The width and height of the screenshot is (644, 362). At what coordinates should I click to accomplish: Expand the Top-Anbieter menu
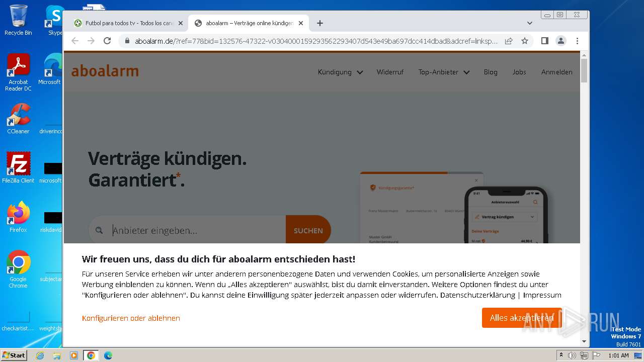click(444, 72)
